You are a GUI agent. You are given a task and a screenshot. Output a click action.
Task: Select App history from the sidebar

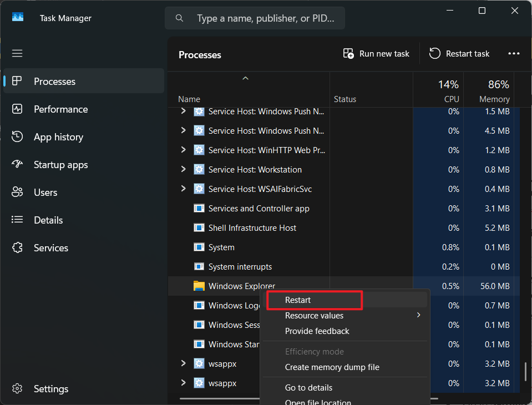click(58, 136)
